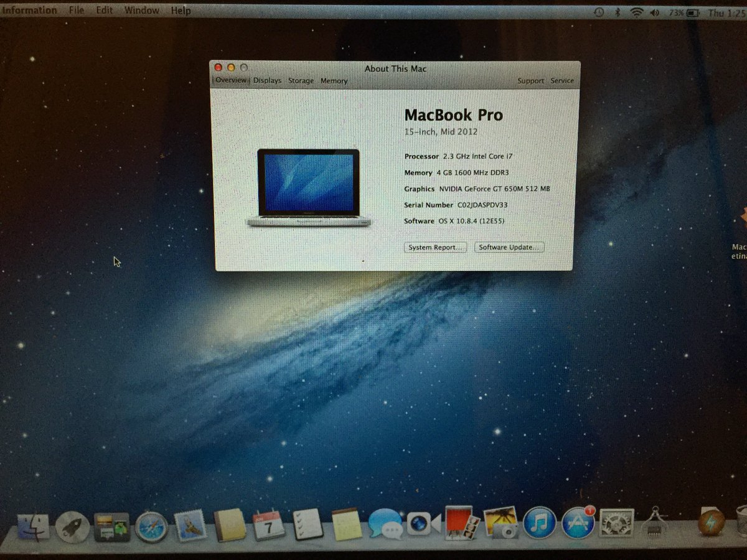Switch to the Displays tab
The height and width of the screenshot is (560, 747).
(267, 81)
